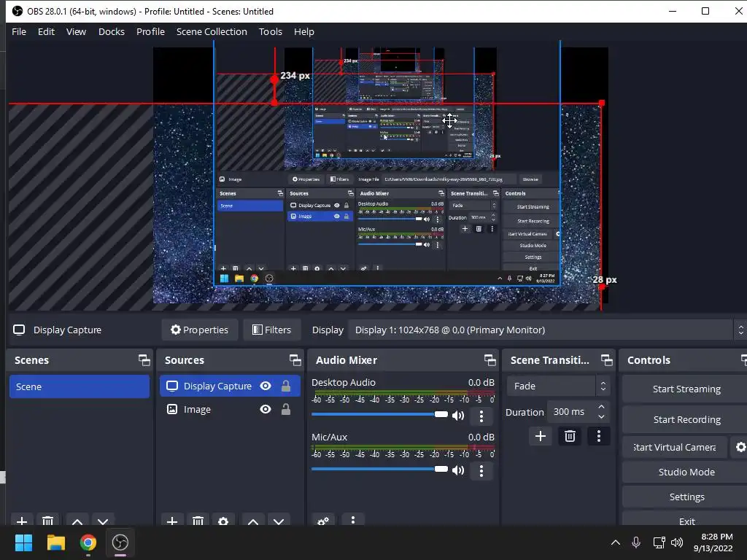Click the OBS Studio taskbar icon
Screen dimensions: 747x560
coord(120,542)
